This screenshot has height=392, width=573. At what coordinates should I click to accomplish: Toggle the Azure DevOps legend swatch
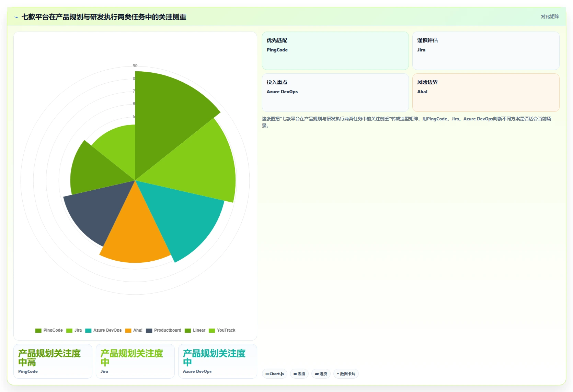coord(88,330)
